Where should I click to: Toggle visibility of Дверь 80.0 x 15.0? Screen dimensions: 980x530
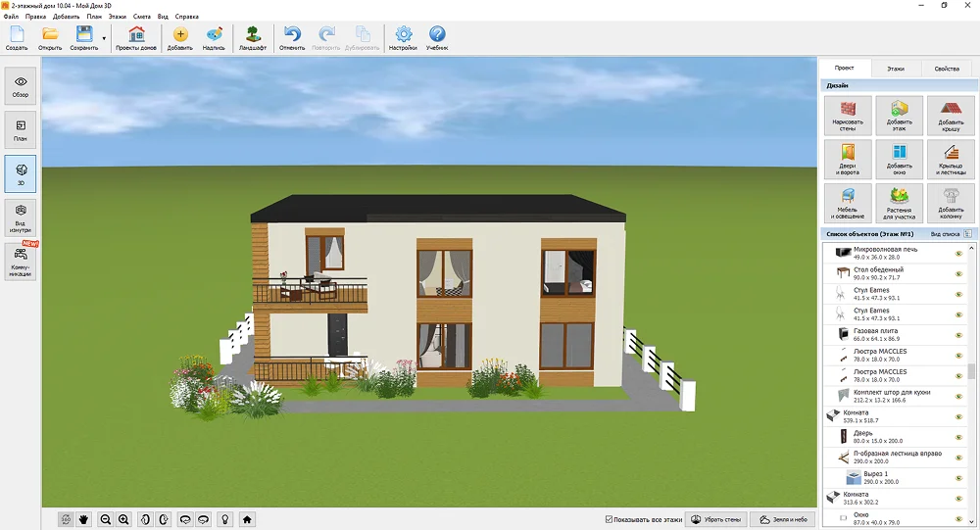click(x=958, y=437)
